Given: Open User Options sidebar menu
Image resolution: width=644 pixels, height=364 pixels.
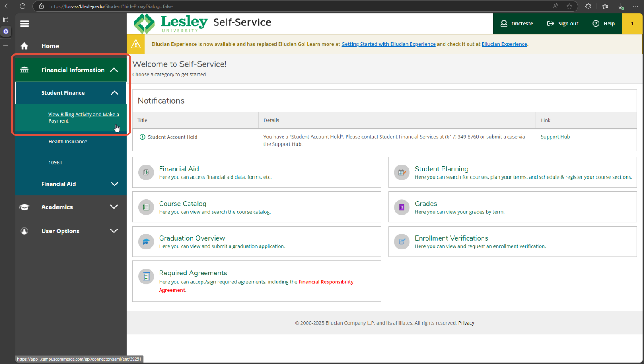Looking at the screenshot, I should (x=60, y=231).
